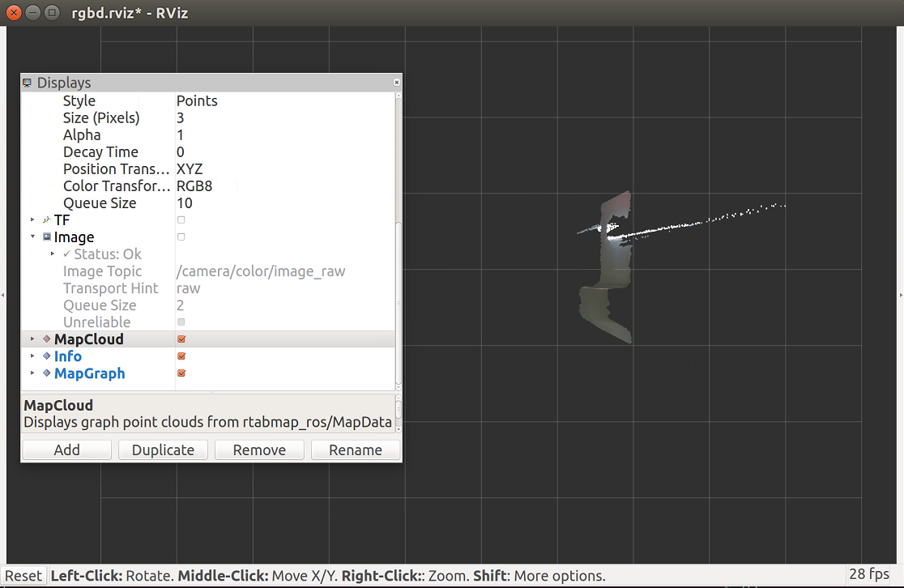
Task: Expand the Status: Ok details
Action: click(x=53, y=254)
